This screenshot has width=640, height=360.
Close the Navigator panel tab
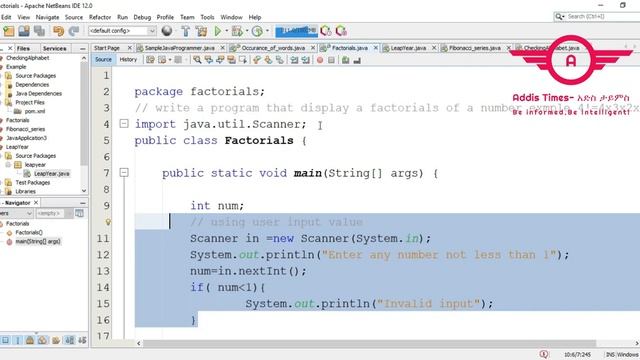tap(36, 202)
